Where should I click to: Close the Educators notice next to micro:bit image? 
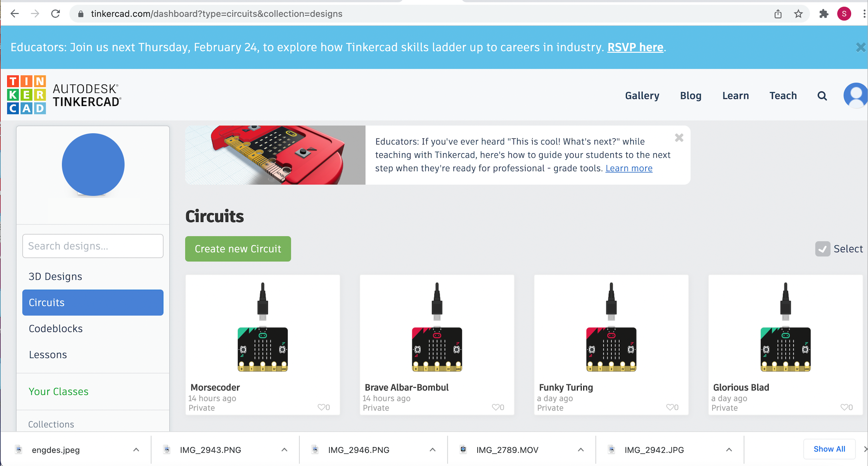(x=679, y=137)
